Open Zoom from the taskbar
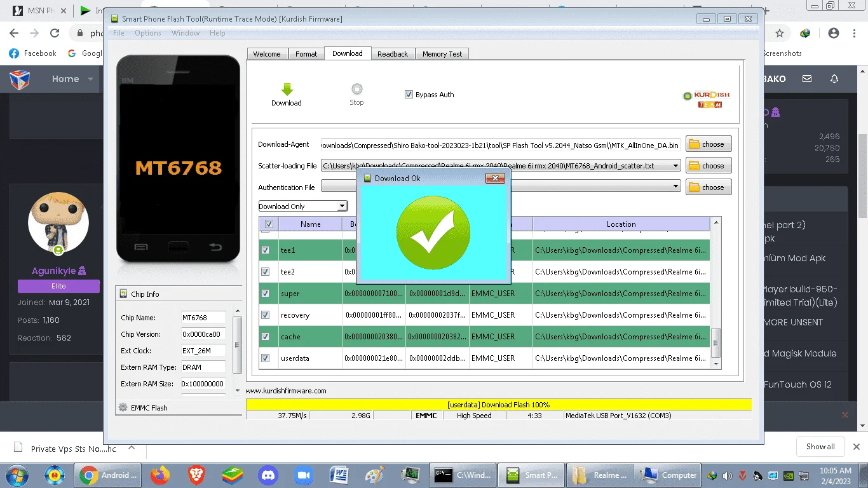The image size is (868, 488). coord(304,475)
